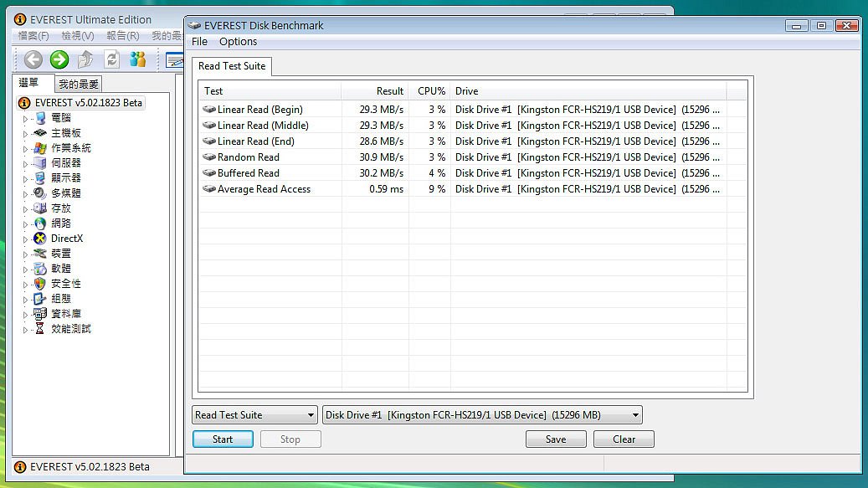The height and width of the screenshot is (488, 868).
Task: Click the report icon in EVEREST toolbar
Action: 174,60
